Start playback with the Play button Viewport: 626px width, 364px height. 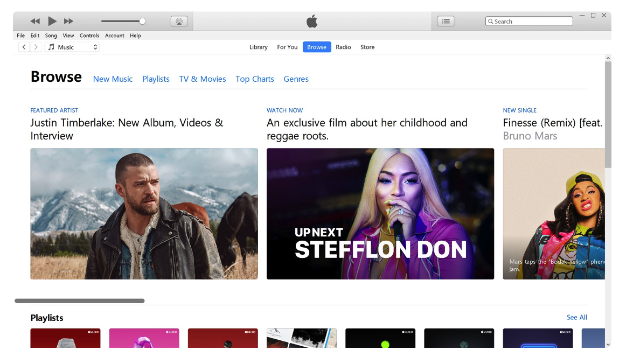(52, 21)
